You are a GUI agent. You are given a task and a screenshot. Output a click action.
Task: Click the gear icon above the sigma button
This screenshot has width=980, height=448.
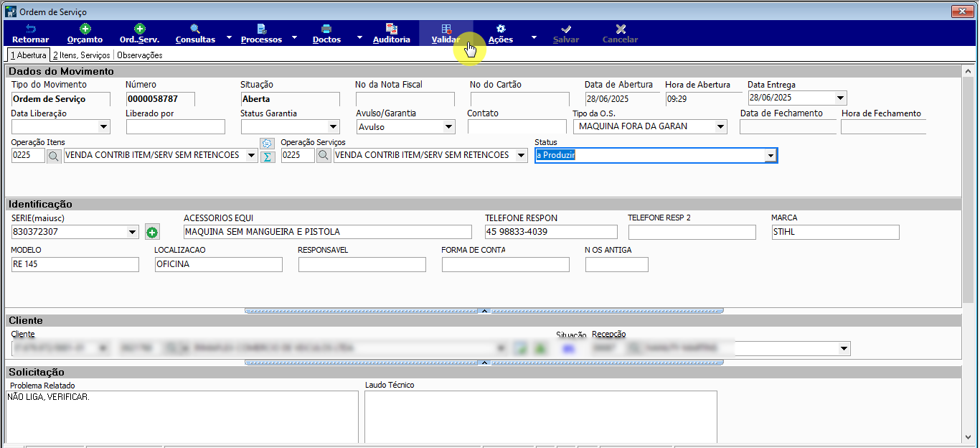coord(267,144)
